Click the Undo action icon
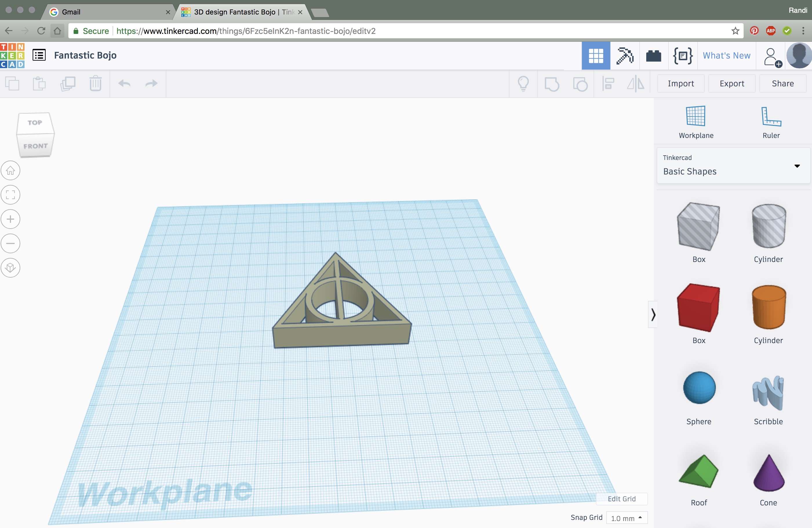The image size is (812, 528). point(124,83)
